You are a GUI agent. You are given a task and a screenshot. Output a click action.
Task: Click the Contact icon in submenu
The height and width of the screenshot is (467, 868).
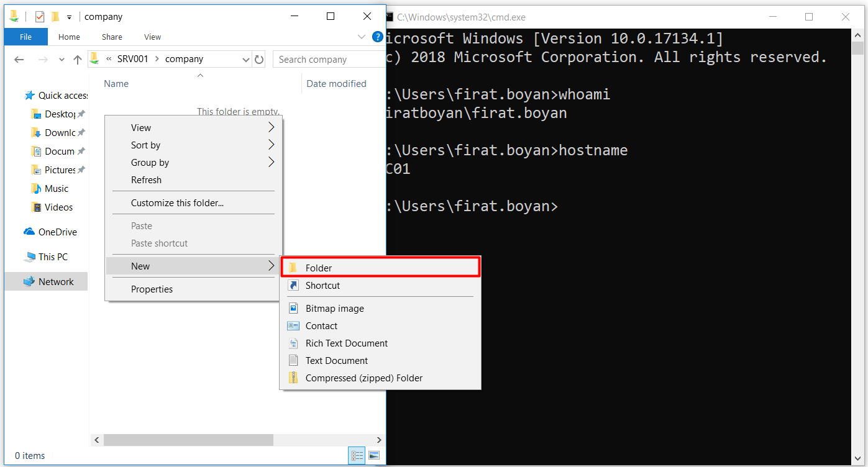[x=293, y=326]
